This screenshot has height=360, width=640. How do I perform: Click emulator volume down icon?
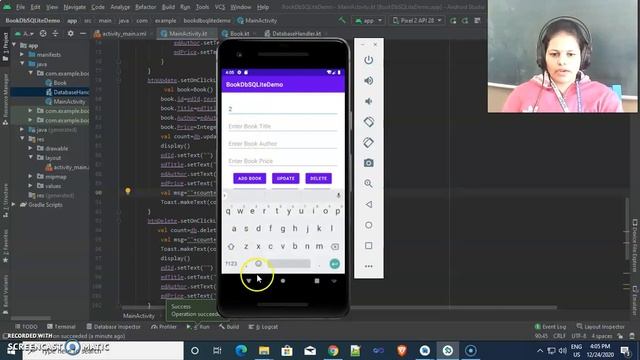coord(368,101)
